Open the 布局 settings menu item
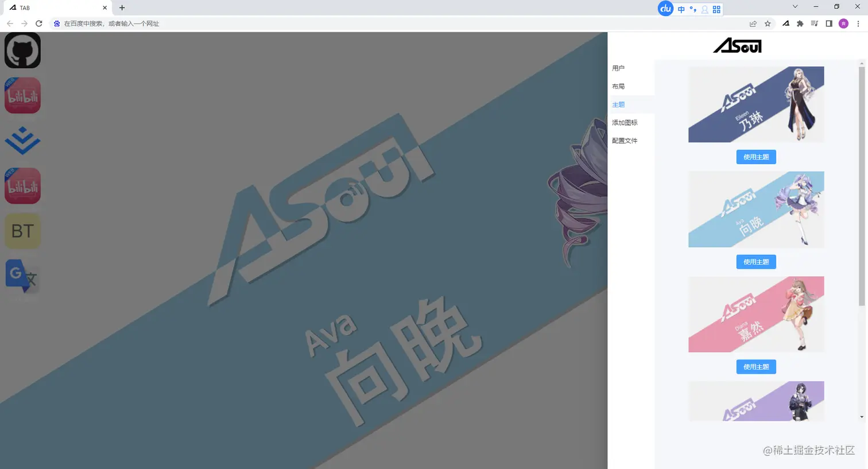This screenshot has width=868, height=469. coord(631,86)
